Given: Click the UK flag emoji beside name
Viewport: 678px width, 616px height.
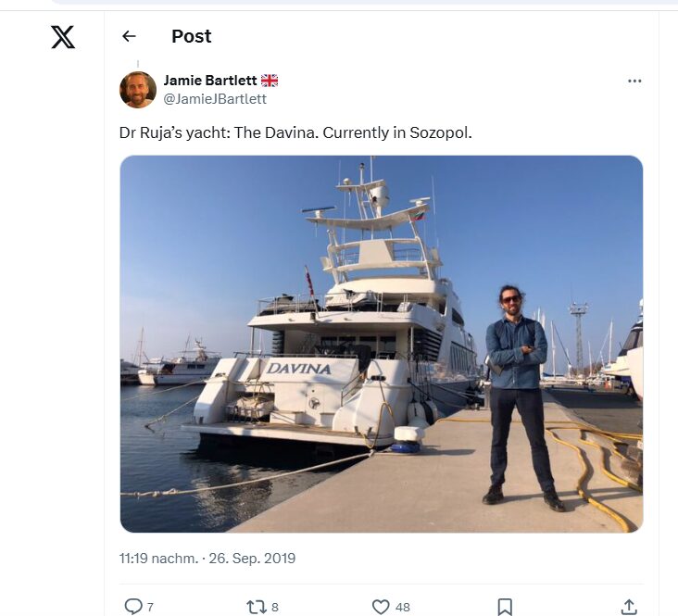Looking at the screenshot, I should tap(270, 81).
